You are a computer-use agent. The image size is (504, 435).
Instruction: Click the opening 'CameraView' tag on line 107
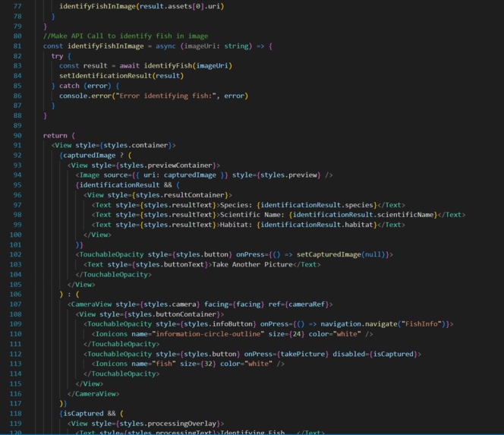91,304
